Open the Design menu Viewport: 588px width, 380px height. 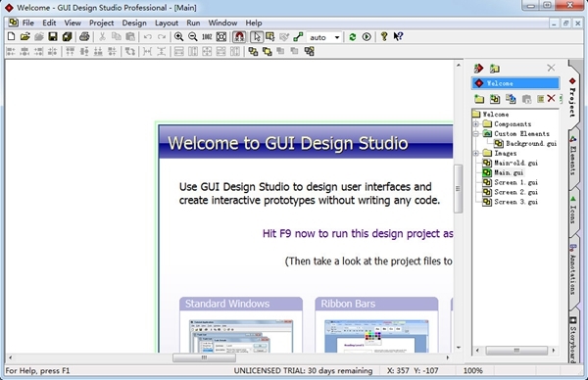pyautogui.click(x=134, y=23)
